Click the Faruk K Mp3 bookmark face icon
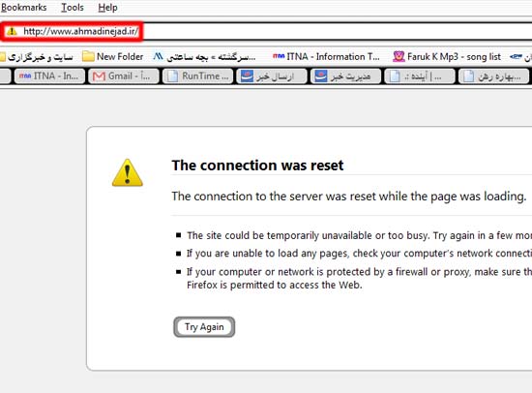Viewport: 532px width, 393px height. [x=399, y=57]
